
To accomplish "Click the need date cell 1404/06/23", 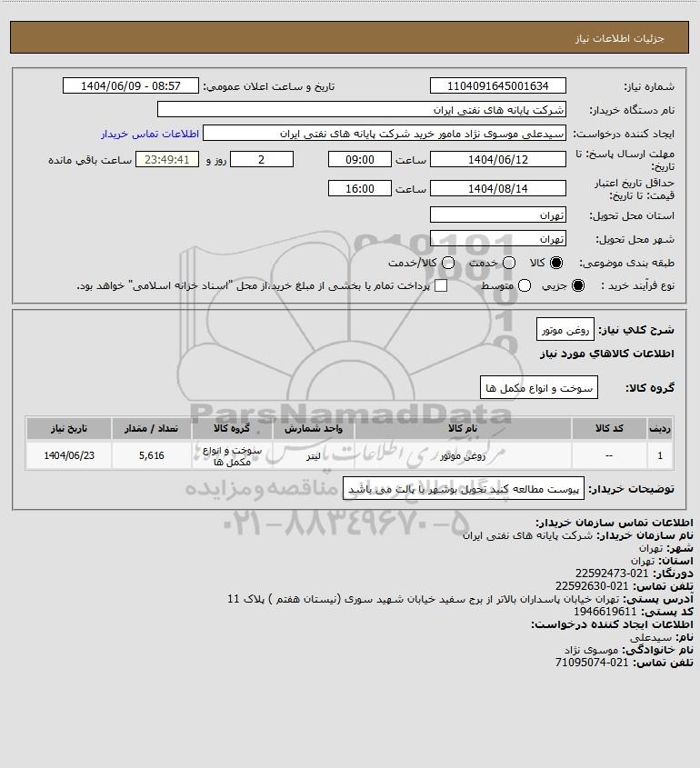I will [69, 455].
